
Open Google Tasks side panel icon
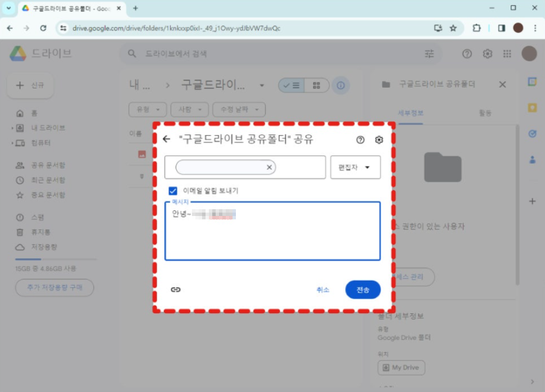point(532,134)
